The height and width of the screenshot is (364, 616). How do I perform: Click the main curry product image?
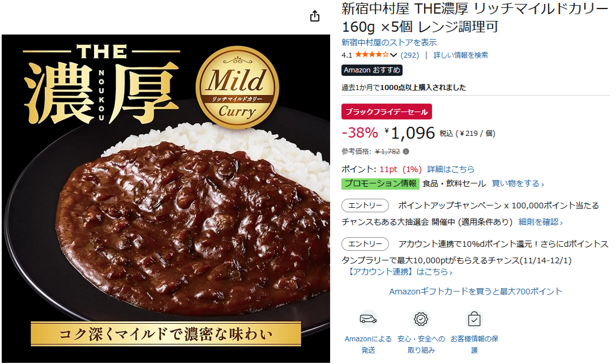166,198
